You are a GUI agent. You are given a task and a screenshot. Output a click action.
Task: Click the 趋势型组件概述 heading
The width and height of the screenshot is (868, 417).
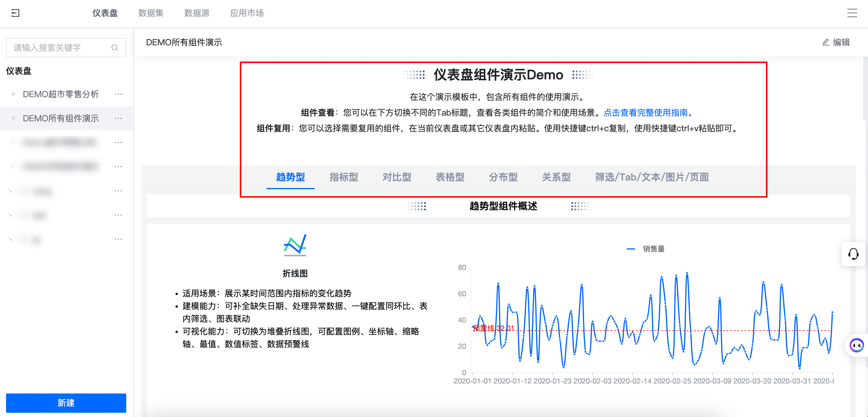click(x=503, y=206)
